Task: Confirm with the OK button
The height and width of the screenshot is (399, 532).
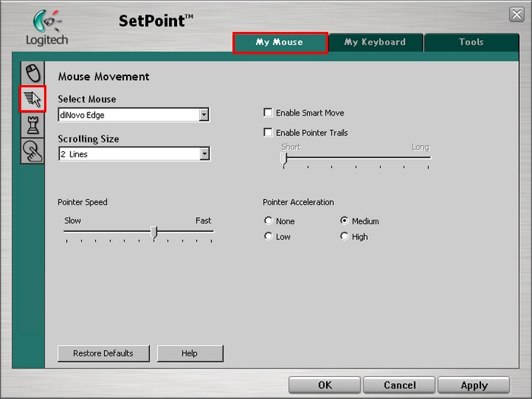Action: [x=325, y=385]
